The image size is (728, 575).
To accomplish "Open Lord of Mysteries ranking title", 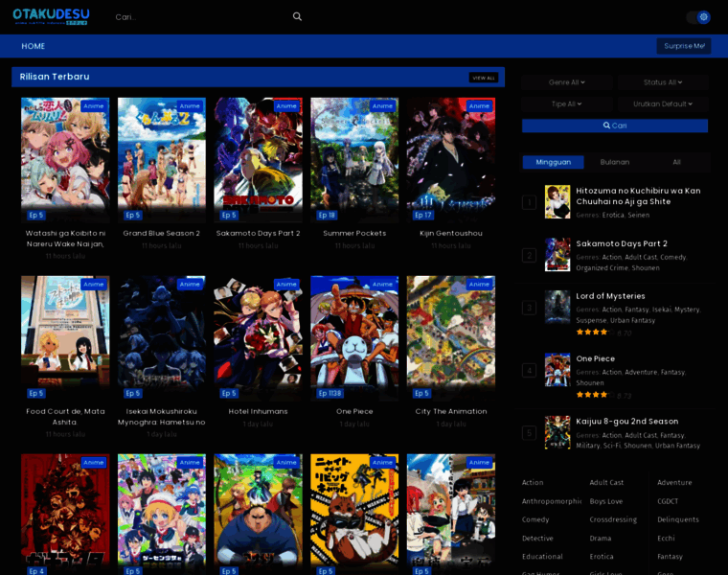I will 610,296.
